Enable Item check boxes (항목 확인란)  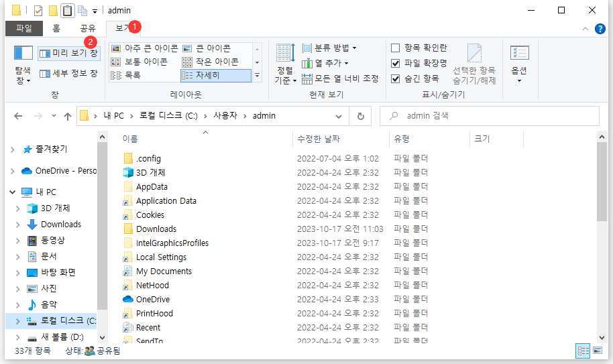point(396,48)
